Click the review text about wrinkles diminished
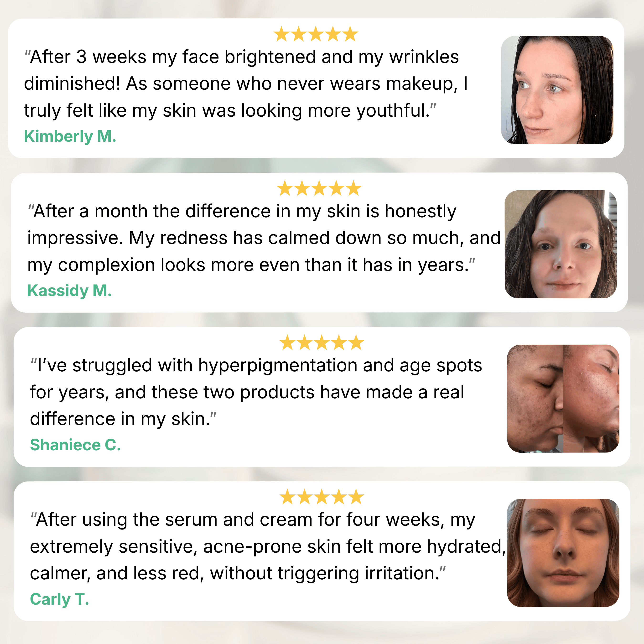 tap(246, 84)
